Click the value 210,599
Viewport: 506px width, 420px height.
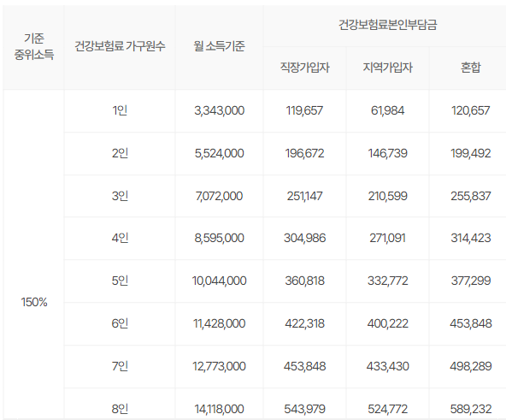387,196
